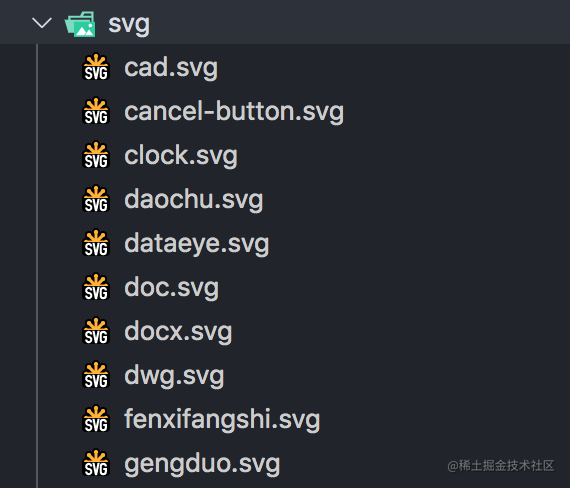The height and width of the screenshot is (488, 570).
Task: Click SVG icon beside clock.svg
Action: click(x=96, y=155)
